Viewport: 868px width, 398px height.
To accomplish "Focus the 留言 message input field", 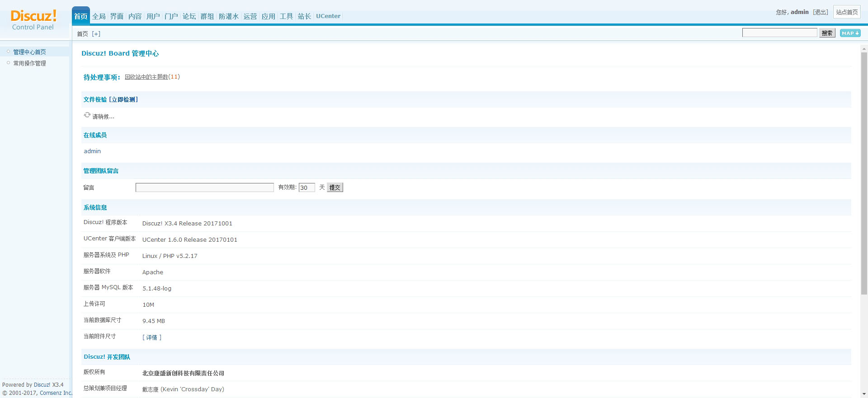I will 205,187.
